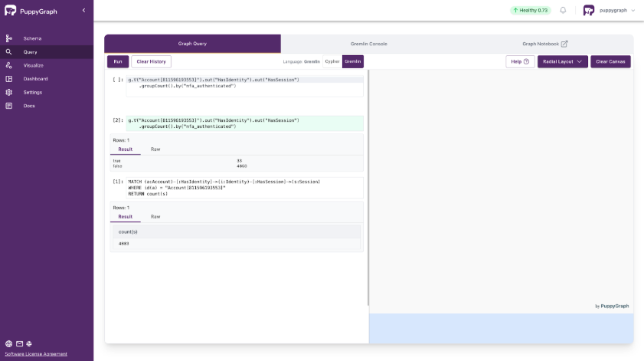644x361 pixels.
Task: Open the Software License Agreement link
Action: (x=36, y=354)
